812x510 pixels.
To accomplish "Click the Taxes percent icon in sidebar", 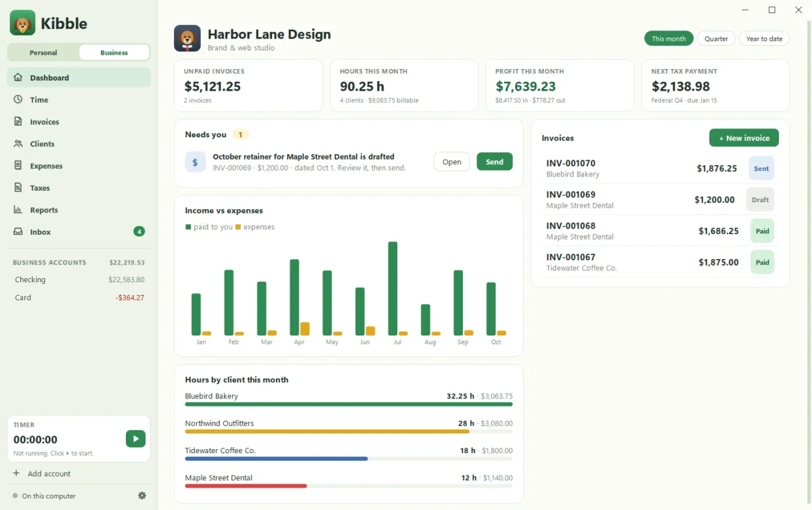I will pos(18,187).
